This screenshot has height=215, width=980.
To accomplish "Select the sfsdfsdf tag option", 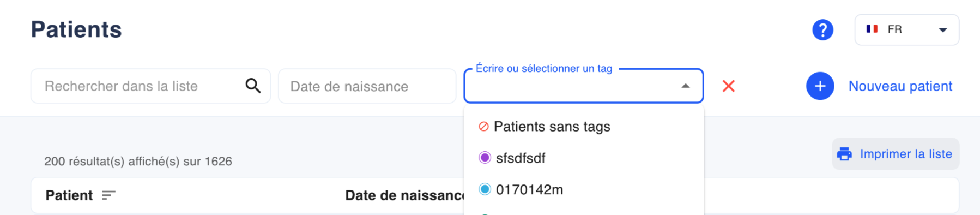I will [584, 158].
